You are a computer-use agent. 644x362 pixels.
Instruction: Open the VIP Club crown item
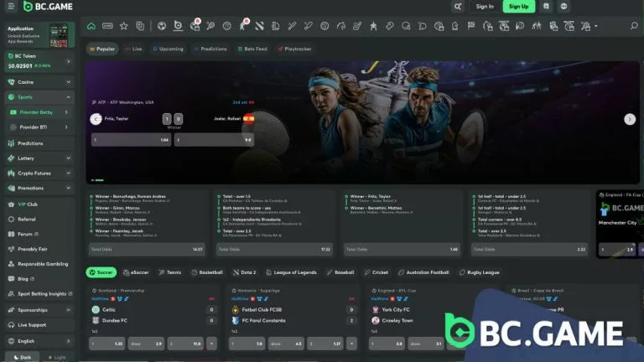pyautogui.click(x=39, y=204)
